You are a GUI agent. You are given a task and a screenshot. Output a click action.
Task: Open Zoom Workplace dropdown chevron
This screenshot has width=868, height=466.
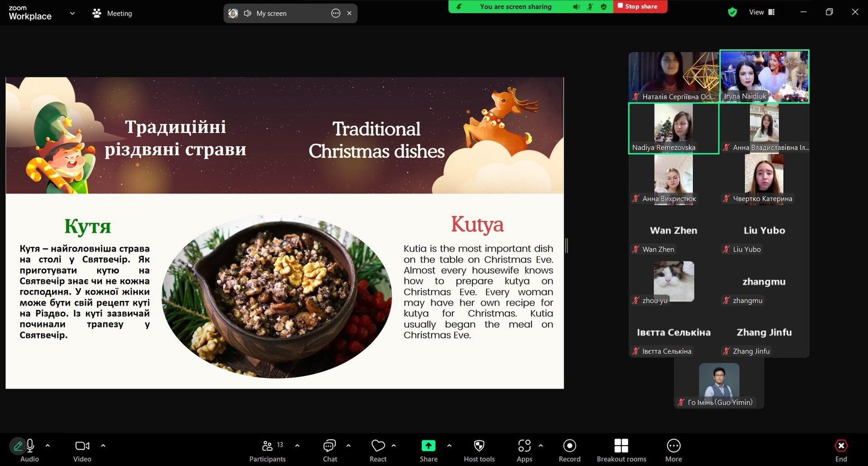point(72,13)
